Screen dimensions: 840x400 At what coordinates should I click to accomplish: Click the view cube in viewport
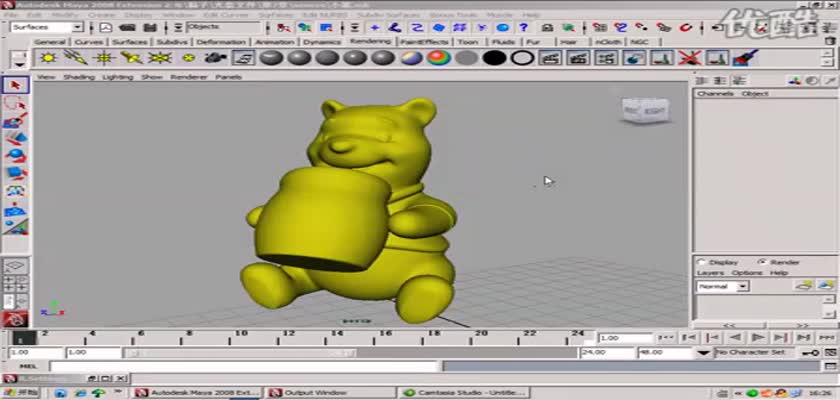(645, 111)
